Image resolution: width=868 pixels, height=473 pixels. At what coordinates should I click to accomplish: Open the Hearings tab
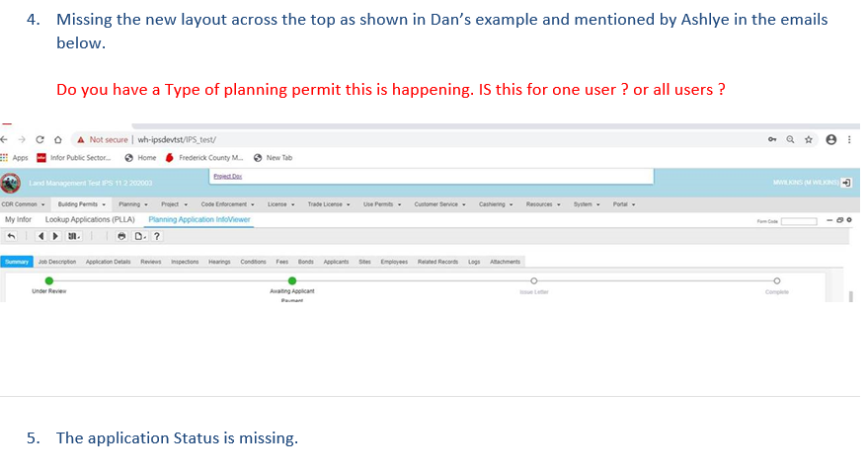pos(219,262)
